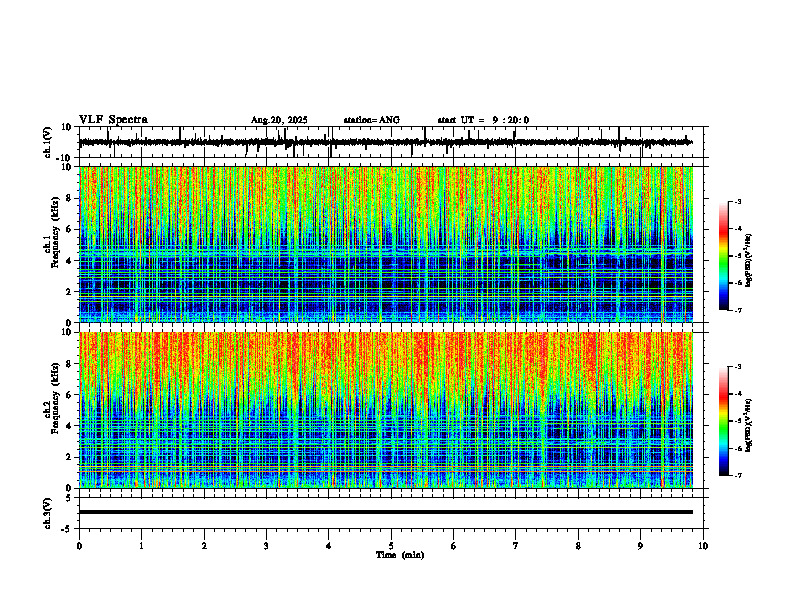Click the ch.1 waveform trace panel
Viewport: 792px width, 612px height.
coord(393,142)
